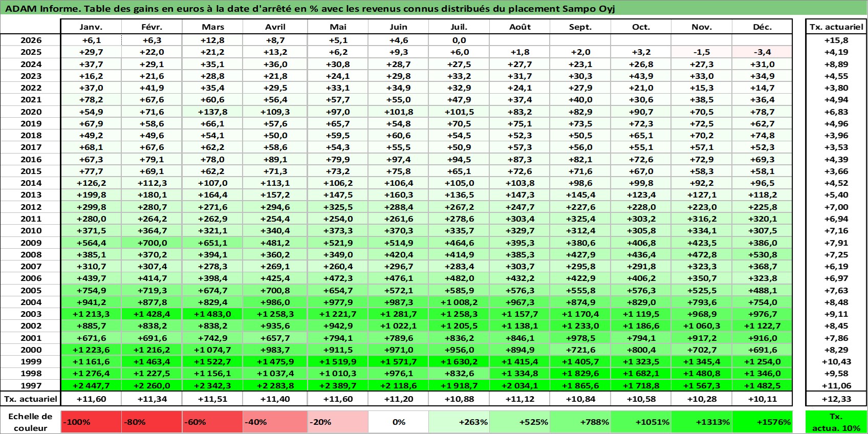The height and width of the screenshot is (434, 868).
Task: Click the '+43,9' cell in October 2023
Action: [x=641, y=76]
